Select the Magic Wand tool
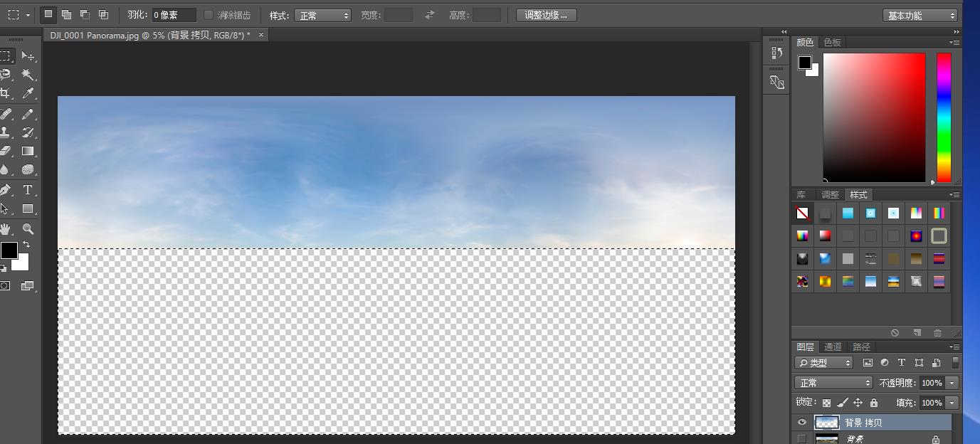 point(28,74)
